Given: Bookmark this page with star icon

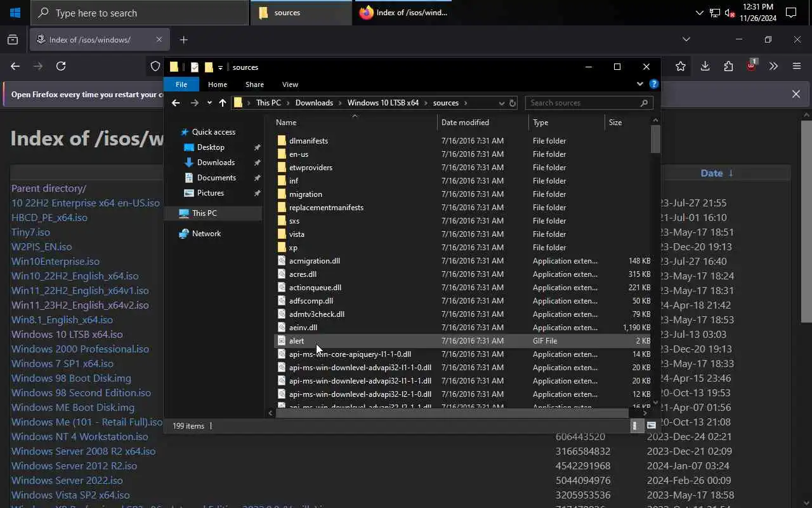Looking at the screenshot, I should pos(681,66).
